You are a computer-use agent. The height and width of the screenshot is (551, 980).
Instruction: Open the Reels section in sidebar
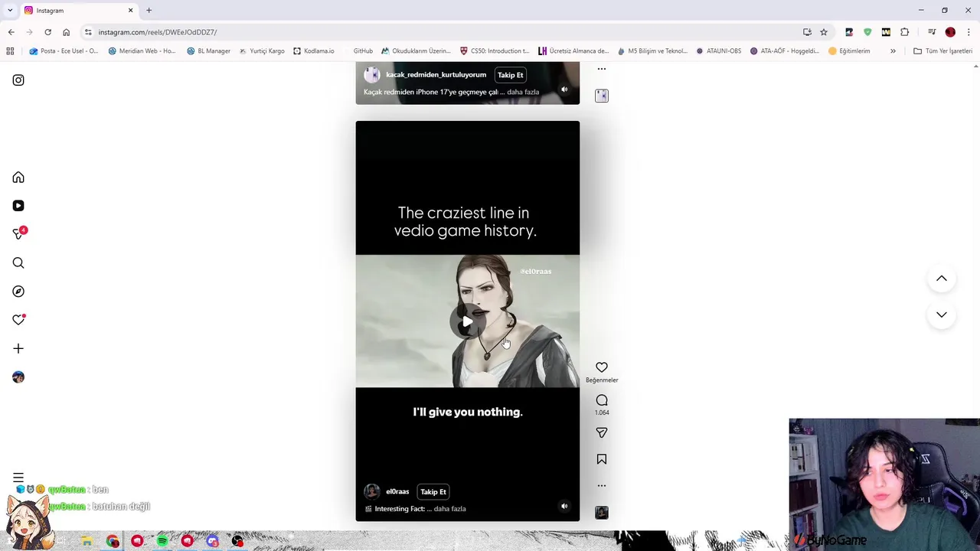[x=18, y=206]
